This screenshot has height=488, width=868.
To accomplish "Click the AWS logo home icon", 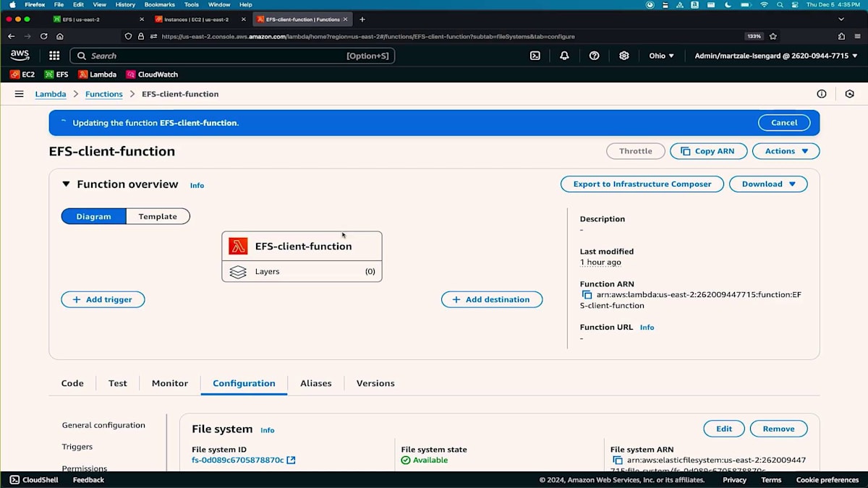I will [20, 56].
